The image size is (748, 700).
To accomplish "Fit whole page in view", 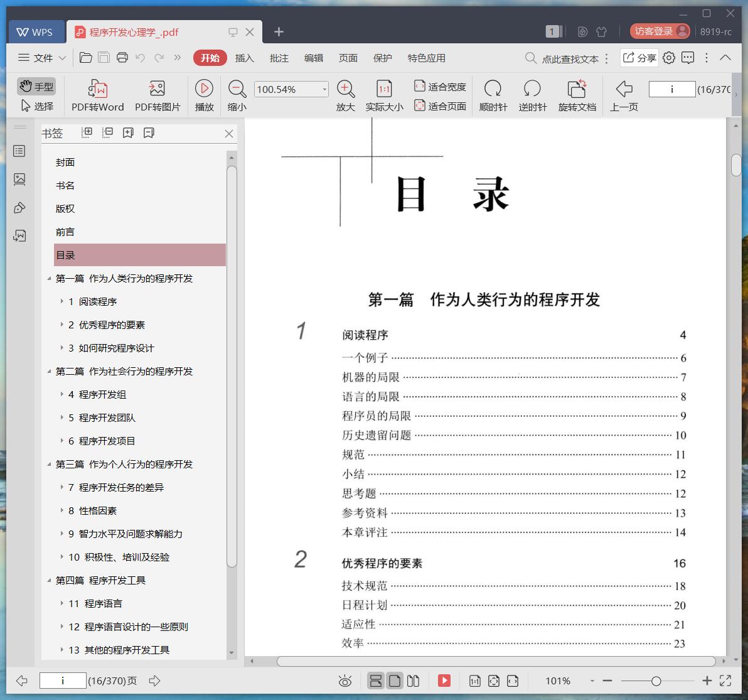I will tap(440, 106).
